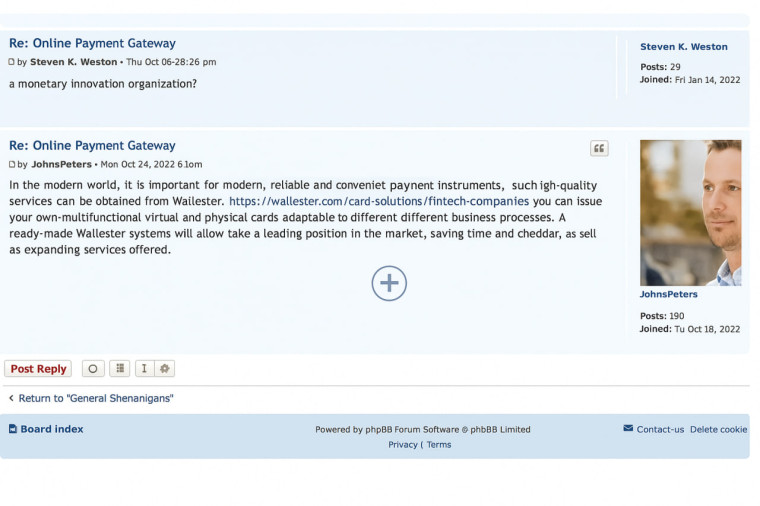The image size is (760, 506).
Task: Click the circle icon button beside Post Reply
Action: point(93,369)
